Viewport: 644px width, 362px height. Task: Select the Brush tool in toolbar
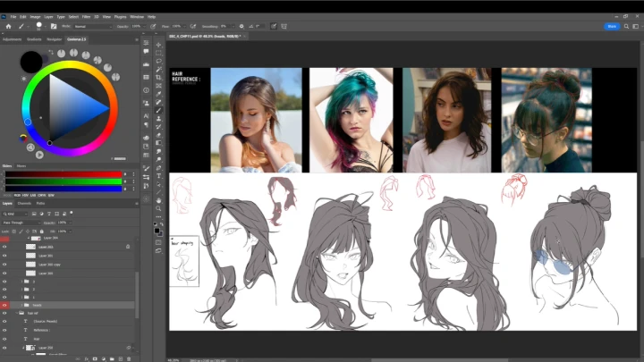coord(158,111)
